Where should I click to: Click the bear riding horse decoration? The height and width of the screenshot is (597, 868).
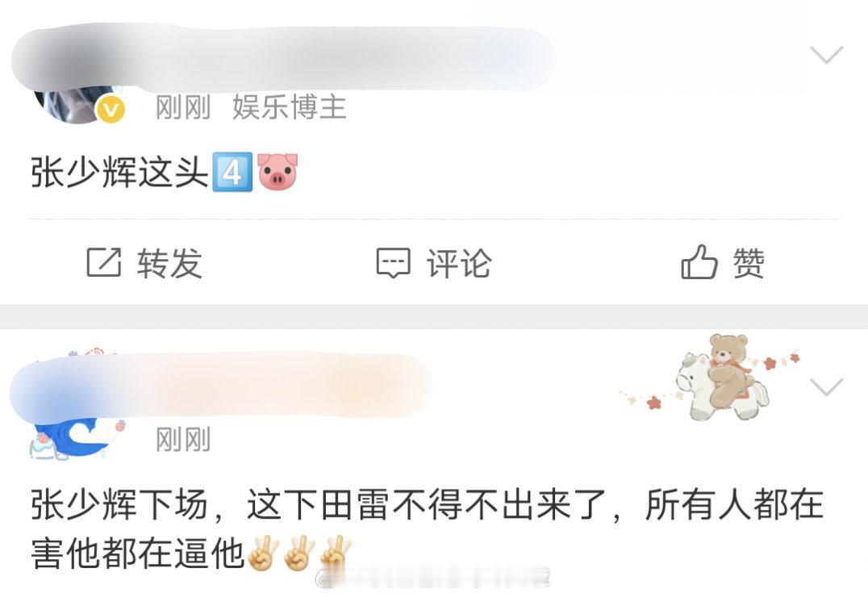pos(714,378)
